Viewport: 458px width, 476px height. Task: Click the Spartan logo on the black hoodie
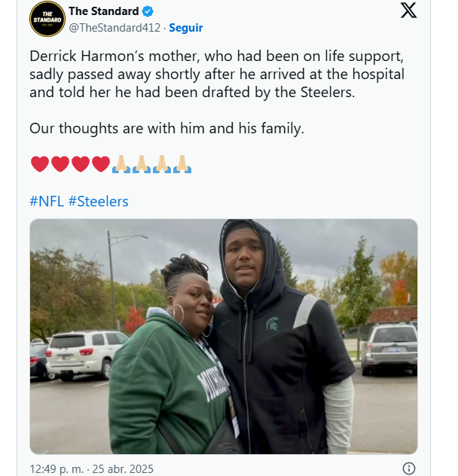(x=270, y=324)
